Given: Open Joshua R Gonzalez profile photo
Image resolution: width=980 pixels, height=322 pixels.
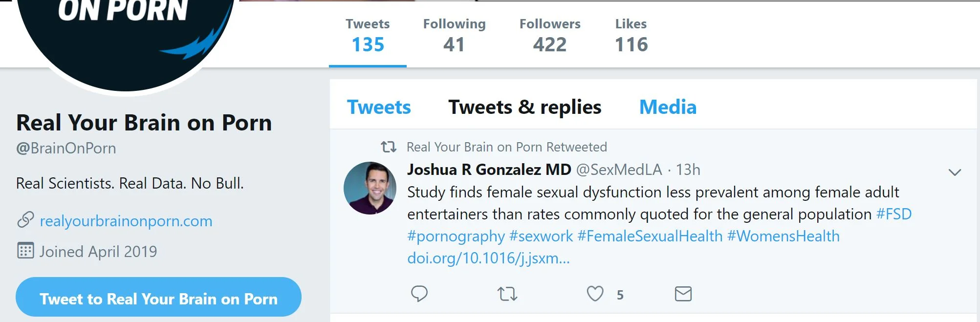Looking at the screenshot, I should pyautogui.click(x=370, y=188).
